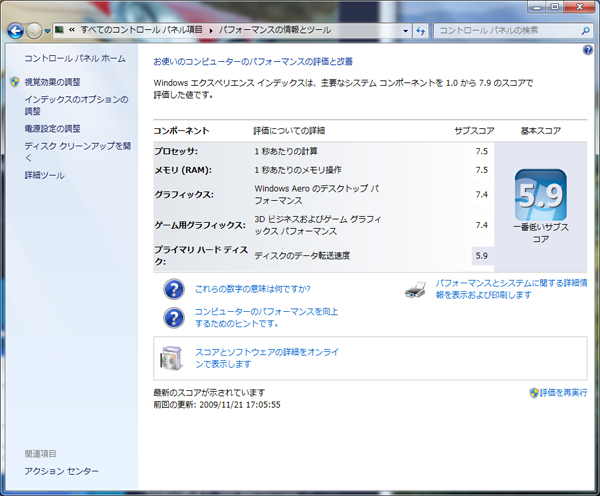This screenshot has height=496, width=600.
Task: Select the メモリ (RAM): row label
Action: tap(183, 170)
